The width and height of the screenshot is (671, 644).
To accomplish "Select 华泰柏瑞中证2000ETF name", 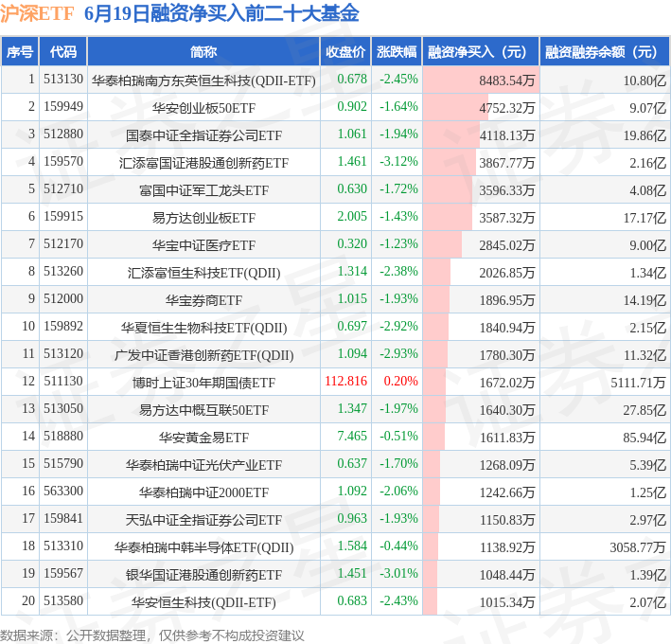I will tap(203, 492).
